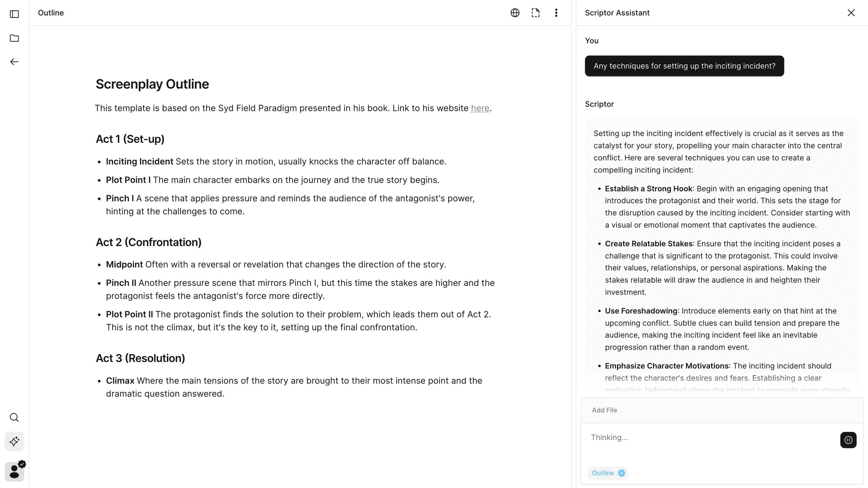Open Syd Field's website via the "here" link
Screen dimensions: 868x488
click(480, 108)
